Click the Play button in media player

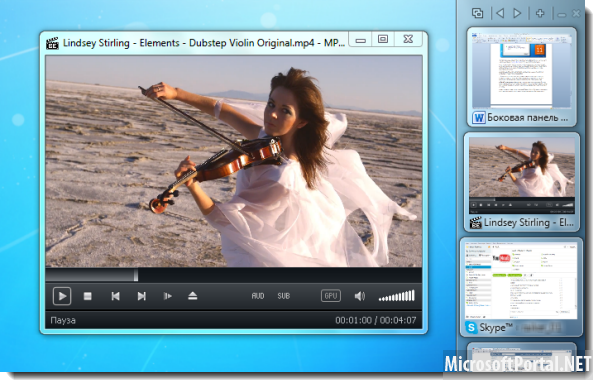coord(62,296)
